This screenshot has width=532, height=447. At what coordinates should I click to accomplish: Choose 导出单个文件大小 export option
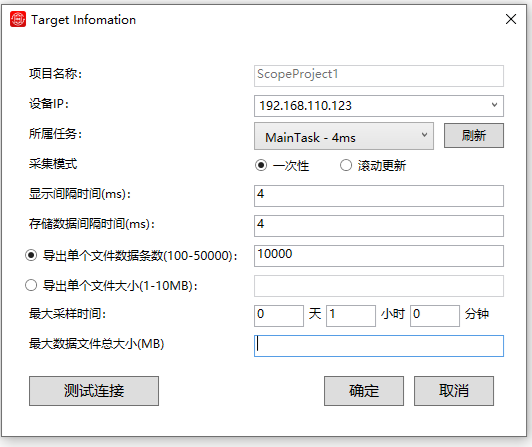31,285
